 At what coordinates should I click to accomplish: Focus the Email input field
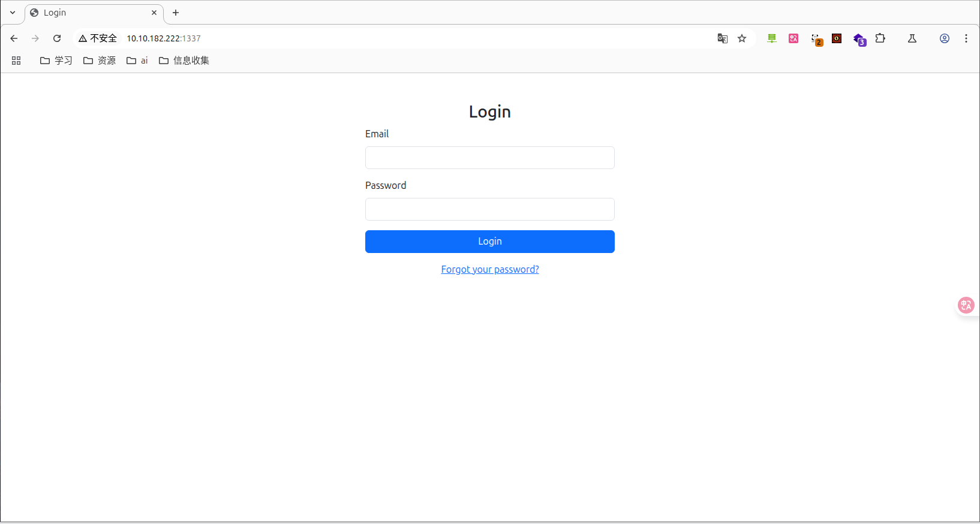point(490,158)
